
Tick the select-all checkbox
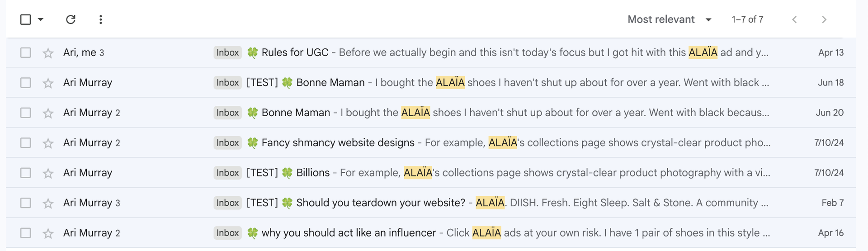pos(26,19)
